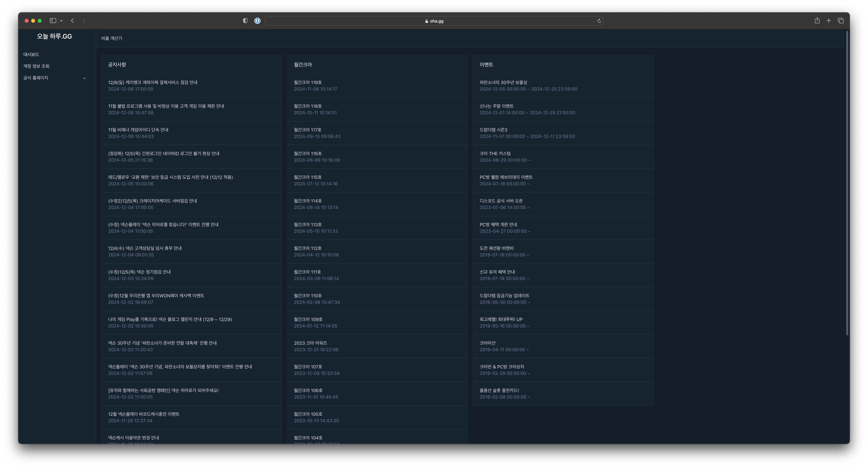The width and height of the screenshot is (868, 468).
Task: Add a new tab with plus icon
Action: pyautogui.click(x=829, y=21)
